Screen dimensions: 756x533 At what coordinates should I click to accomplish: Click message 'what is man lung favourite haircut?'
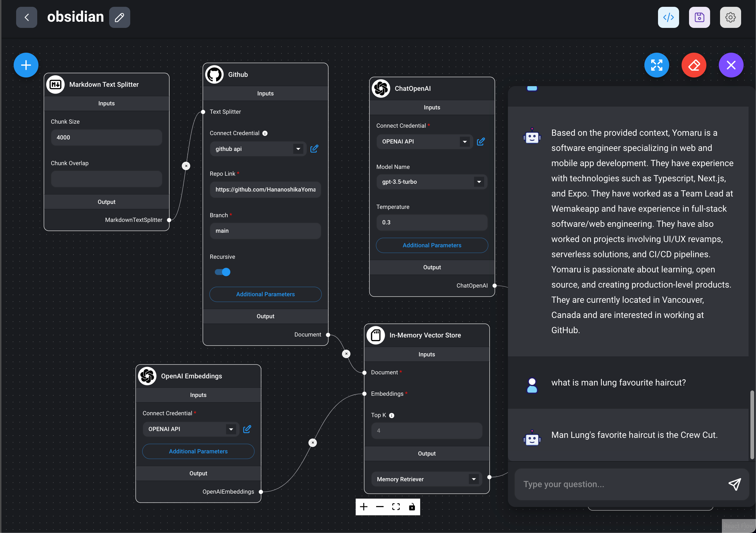pyautogui.click(x=618, y=382)
